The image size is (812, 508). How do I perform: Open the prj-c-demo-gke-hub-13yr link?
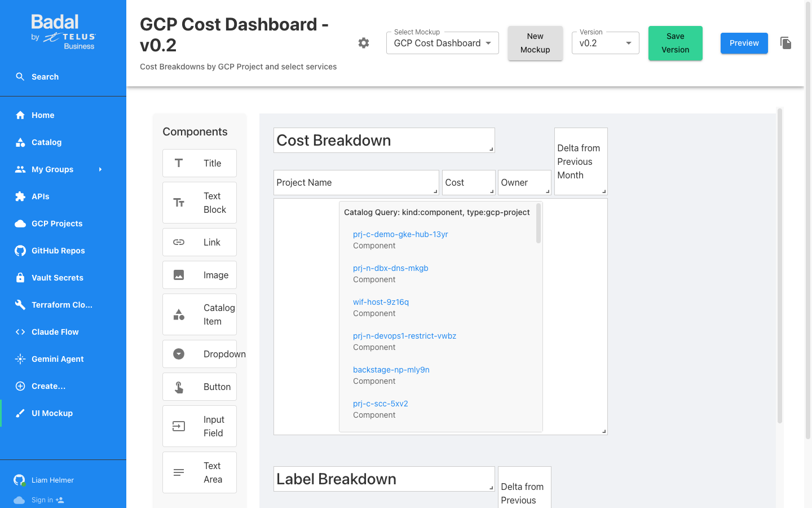[400, 234]
